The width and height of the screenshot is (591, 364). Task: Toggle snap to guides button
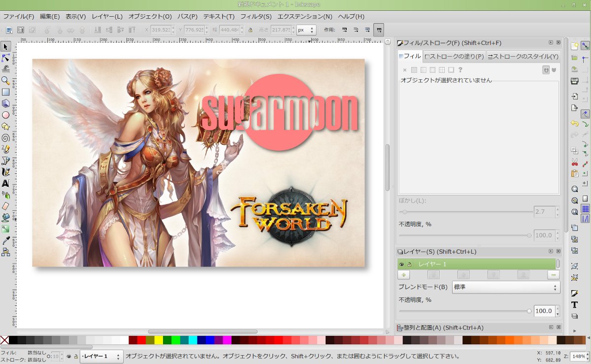pyautogui.click(x=586, y=219)
